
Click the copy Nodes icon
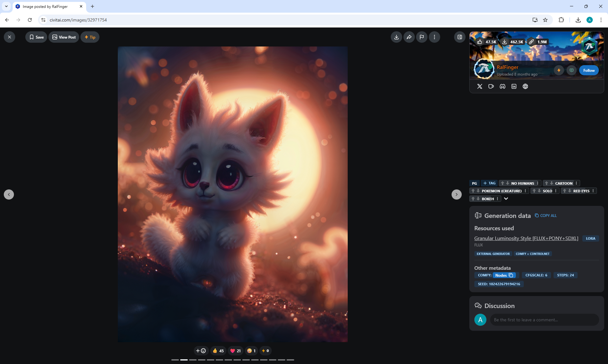click(x=511, y=275)
